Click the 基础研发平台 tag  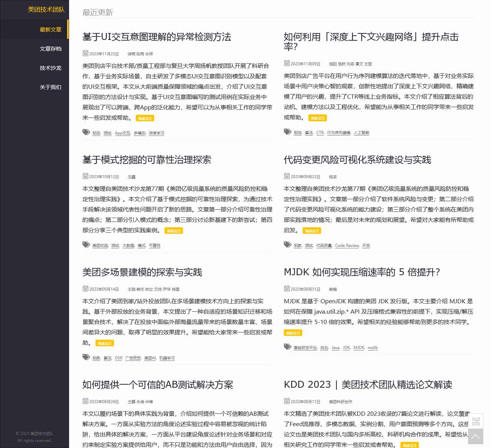click(x=305, y=347)
